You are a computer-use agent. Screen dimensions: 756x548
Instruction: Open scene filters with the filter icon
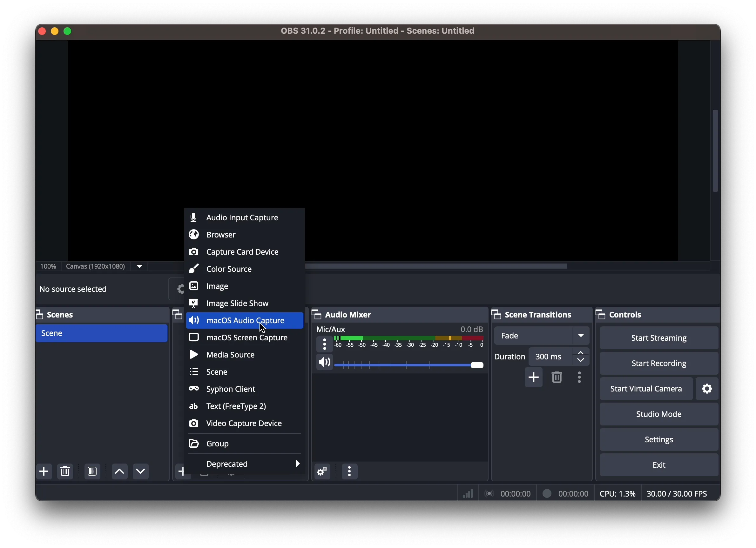[x=92, y=471]
